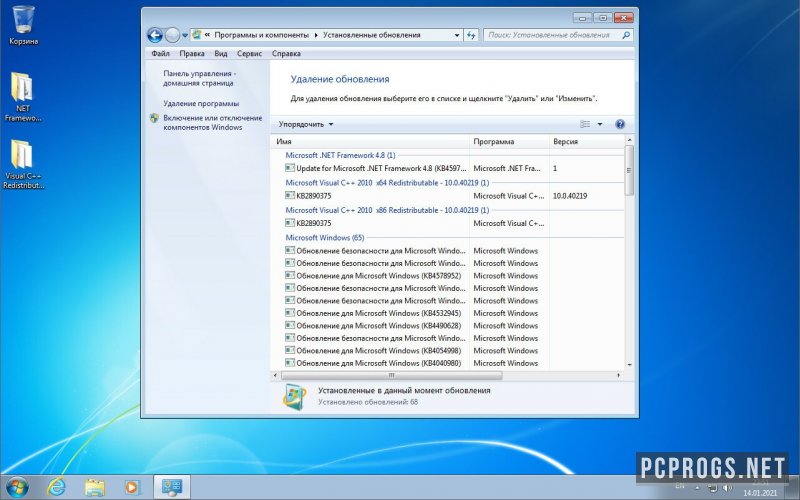Sort by the Версия column header
Image resolution: width=800 pixels, height=500 pixels.
point(587,141)
